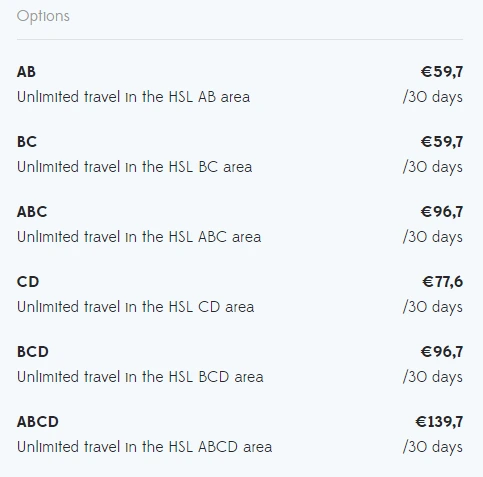Click 'Unlimited travel in the HSL ABC area'
The width and height of the screenshot is (483, 477).
[x=139, y=237]
